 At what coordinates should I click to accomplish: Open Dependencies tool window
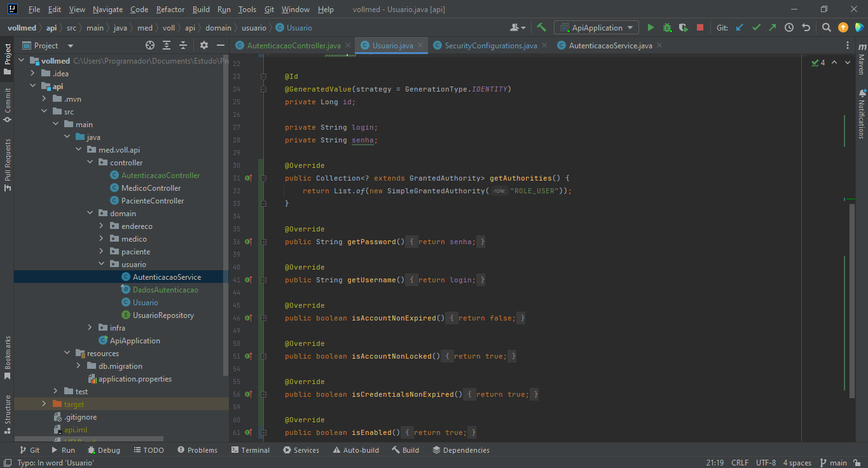(x=461, y=450)
